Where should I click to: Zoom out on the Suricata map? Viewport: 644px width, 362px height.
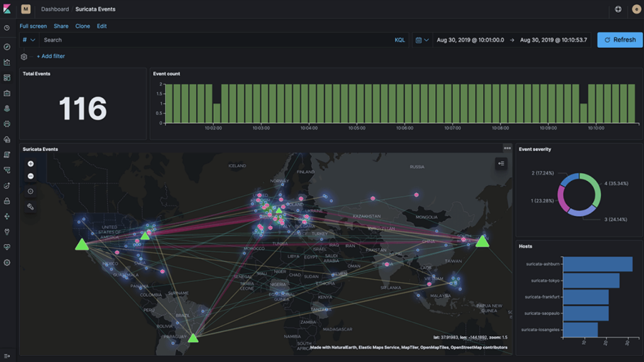point(30,176)
